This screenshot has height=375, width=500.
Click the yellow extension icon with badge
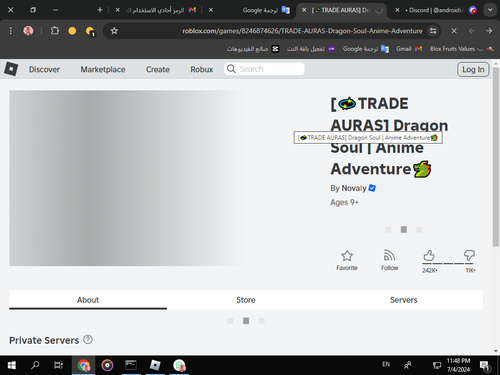[90, 31]
